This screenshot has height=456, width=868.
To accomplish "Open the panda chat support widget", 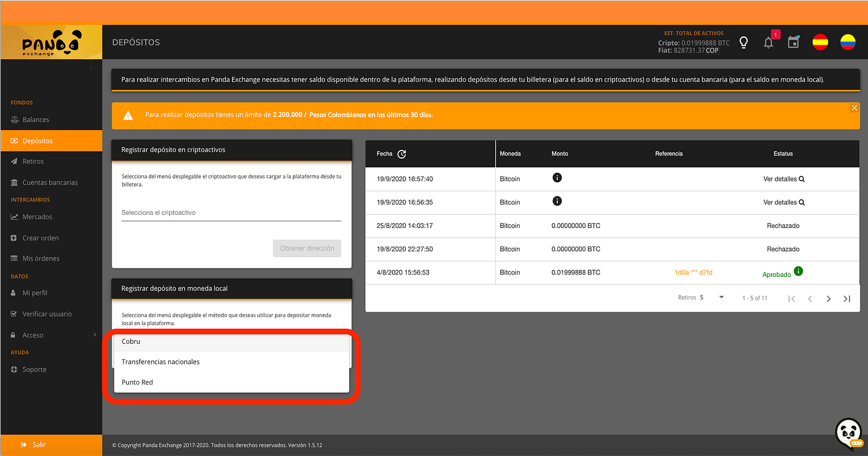I will tap(848, 434).
